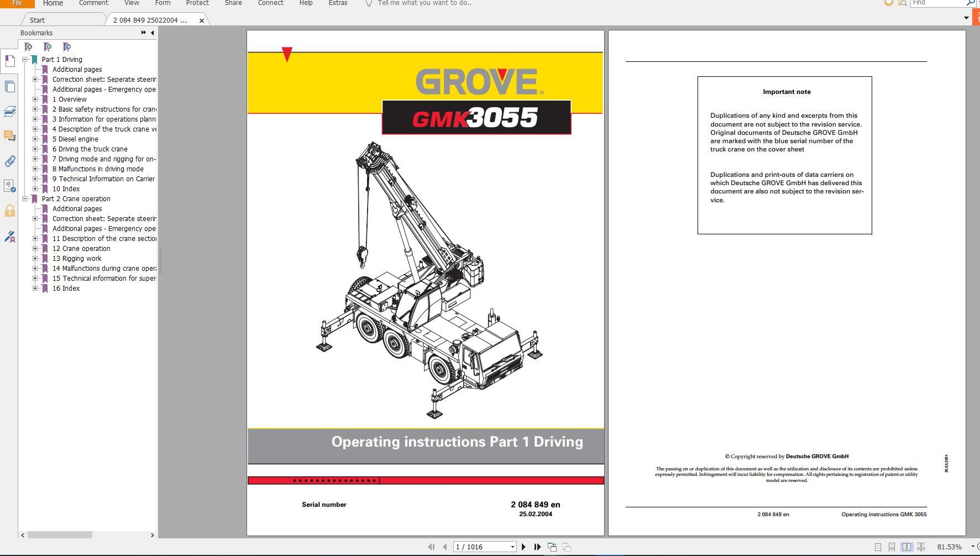This screenshot has width=980, height=556.
Task: Switch to continuous page view
Action: click(x=892, y=547)
